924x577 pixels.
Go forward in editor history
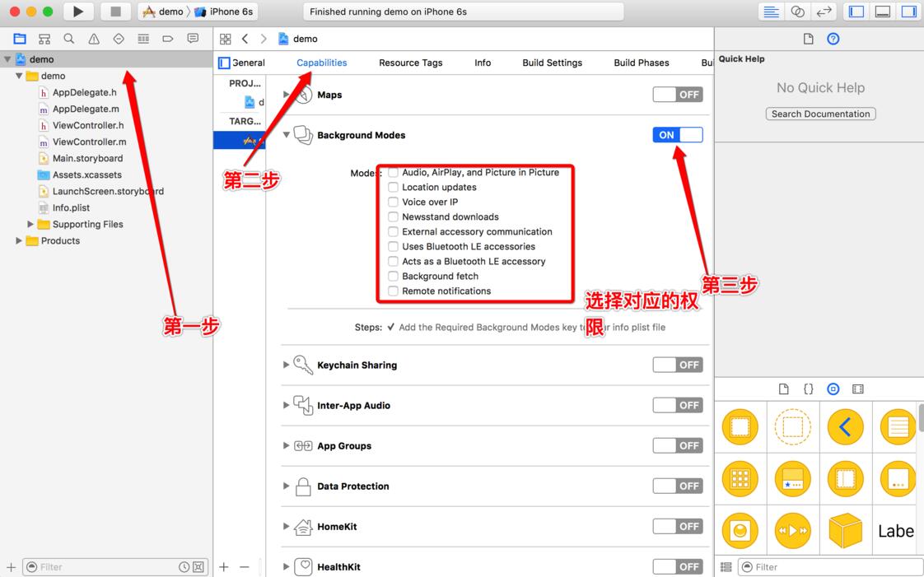264,39
